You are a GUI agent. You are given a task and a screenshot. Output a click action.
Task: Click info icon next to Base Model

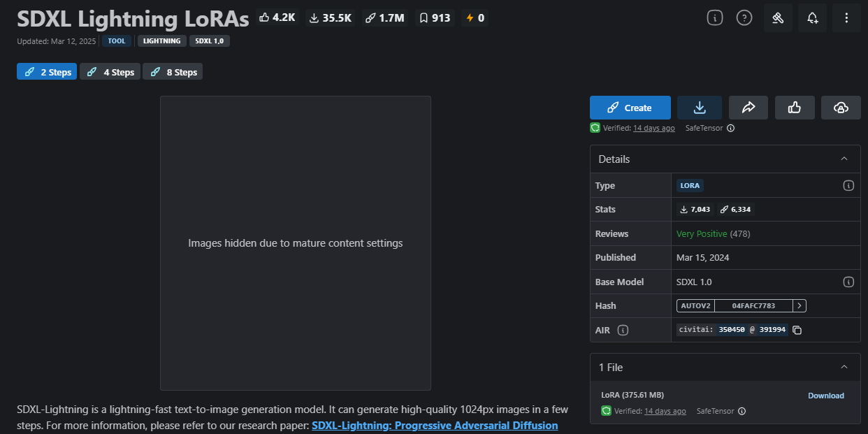tap(848, 282)
